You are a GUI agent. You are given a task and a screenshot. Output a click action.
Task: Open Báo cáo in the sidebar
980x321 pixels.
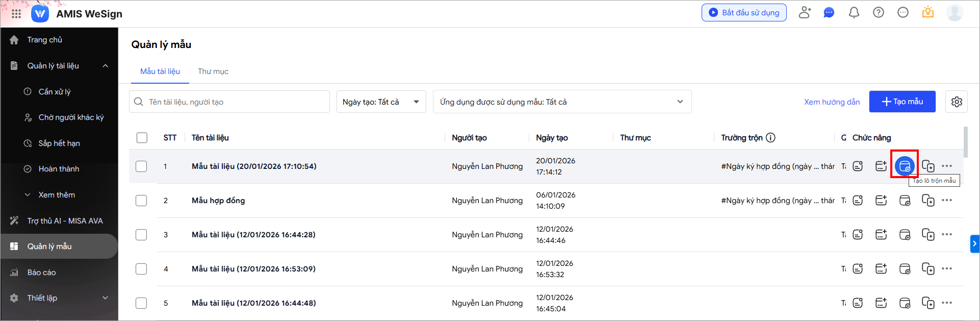coord(42,273)
